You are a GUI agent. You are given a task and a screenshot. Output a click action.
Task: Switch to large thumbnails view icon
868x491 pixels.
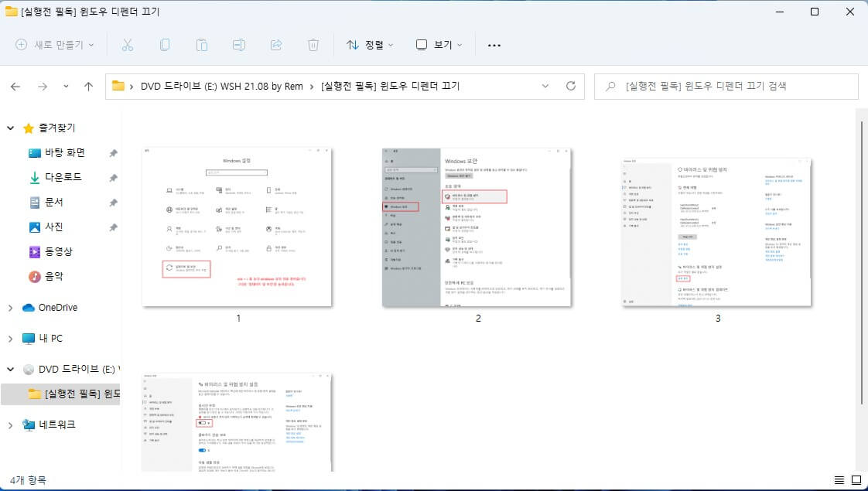856,480
